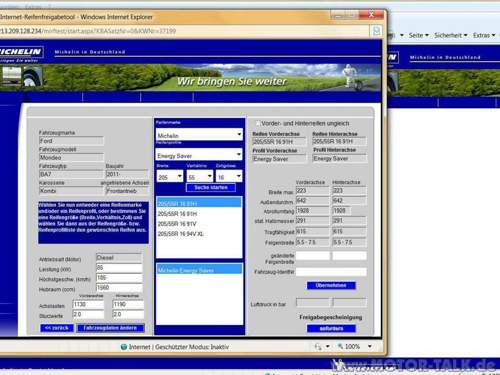This screenshot has height=375, width=500.
Task: Click the Breite max Vorderachse value 223
Action: pos(313,190)
